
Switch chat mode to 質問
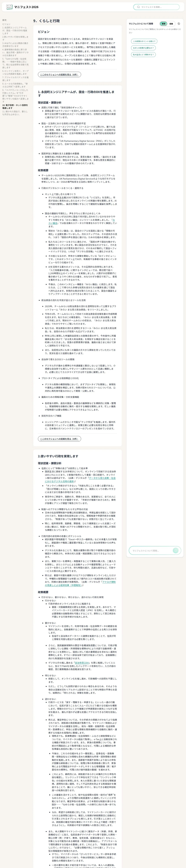[163, 24]
